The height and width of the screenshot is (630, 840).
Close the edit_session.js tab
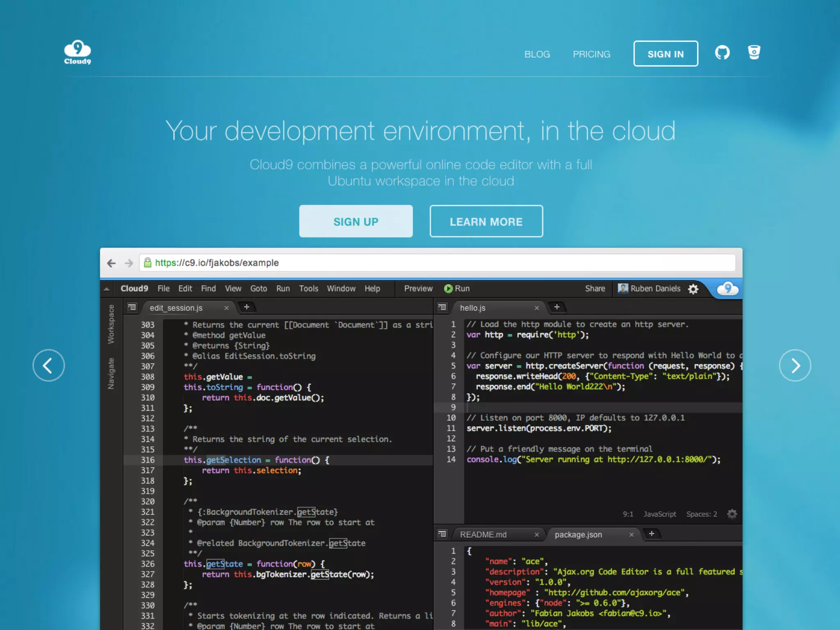tap(226, 308)
